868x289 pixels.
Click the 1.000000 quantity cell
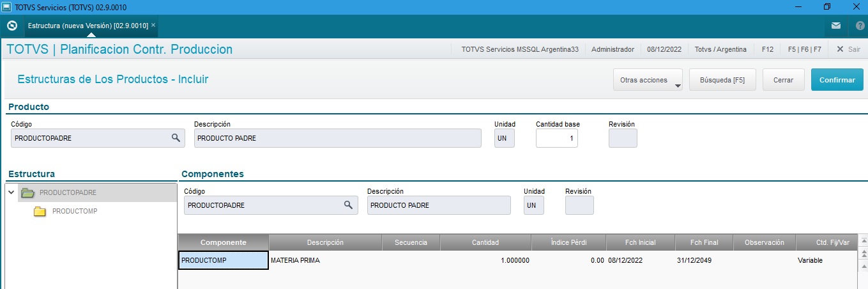pos(485,260)
